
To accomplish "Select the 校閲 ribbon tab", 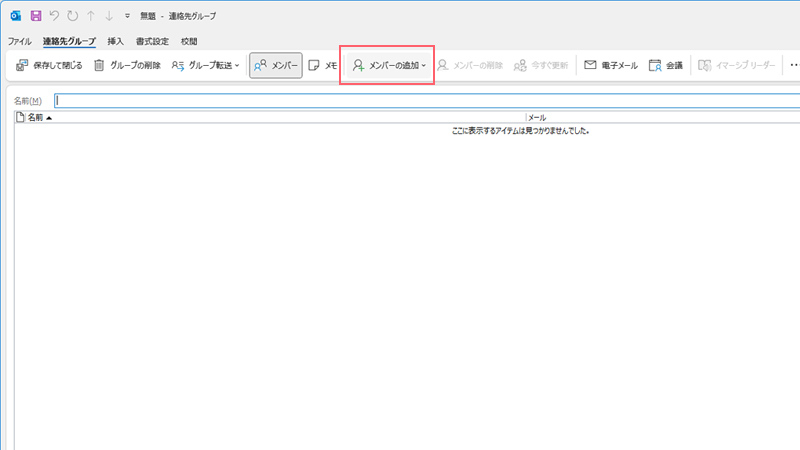I will coord(189,41).
